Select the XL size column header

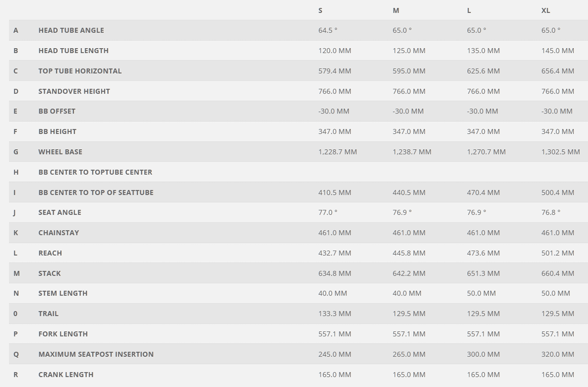pos(546,11)
